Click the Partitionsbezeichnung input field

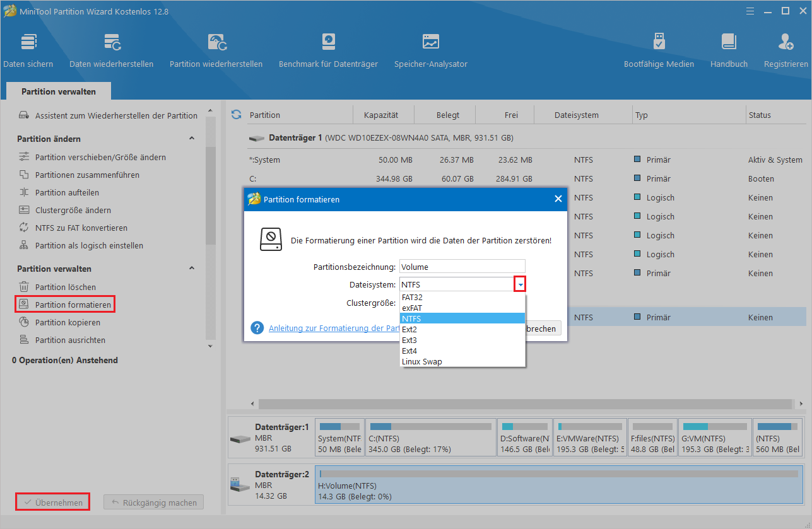tap(462, 267)
